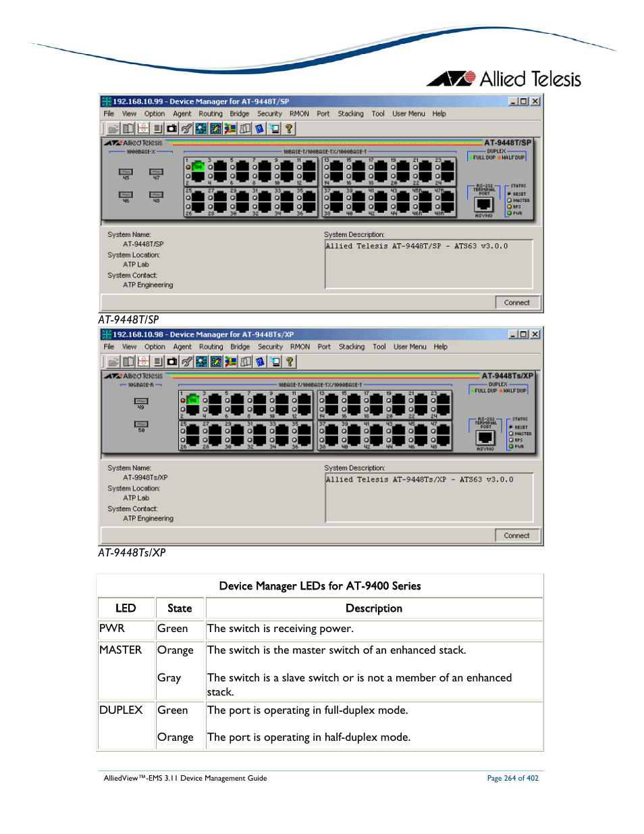Click the blue book icon in AT-9448Ts/XP toolbar
This screenshot has width=644, height=834.
coord(261,361)
